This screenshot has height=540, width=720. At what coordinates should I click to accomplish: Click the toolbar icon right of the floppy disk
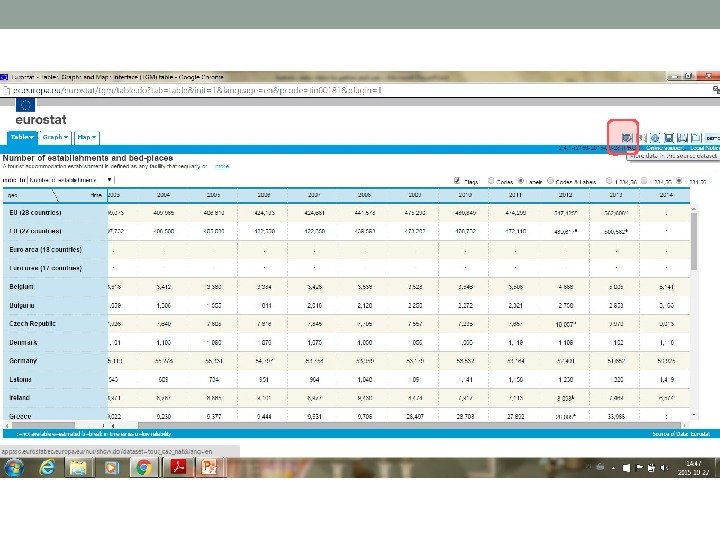tap(683, 137)
